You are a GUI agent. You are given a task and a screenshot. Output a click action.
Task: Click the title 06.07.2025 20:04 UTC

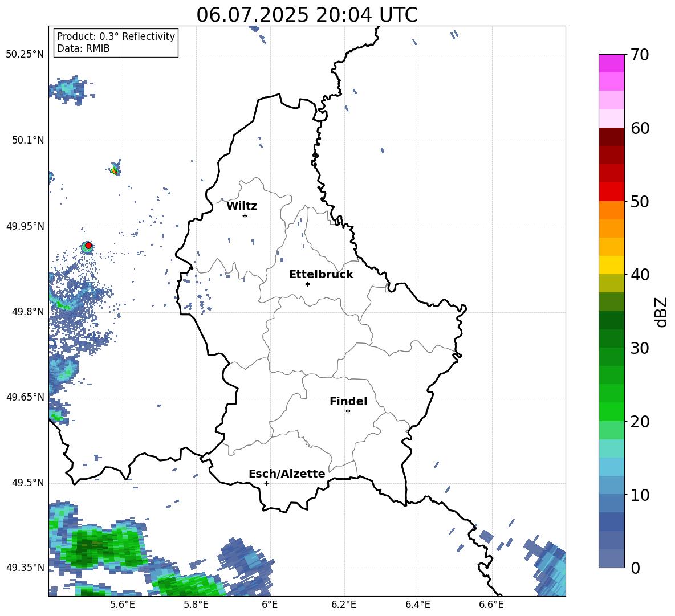(307, 15)
